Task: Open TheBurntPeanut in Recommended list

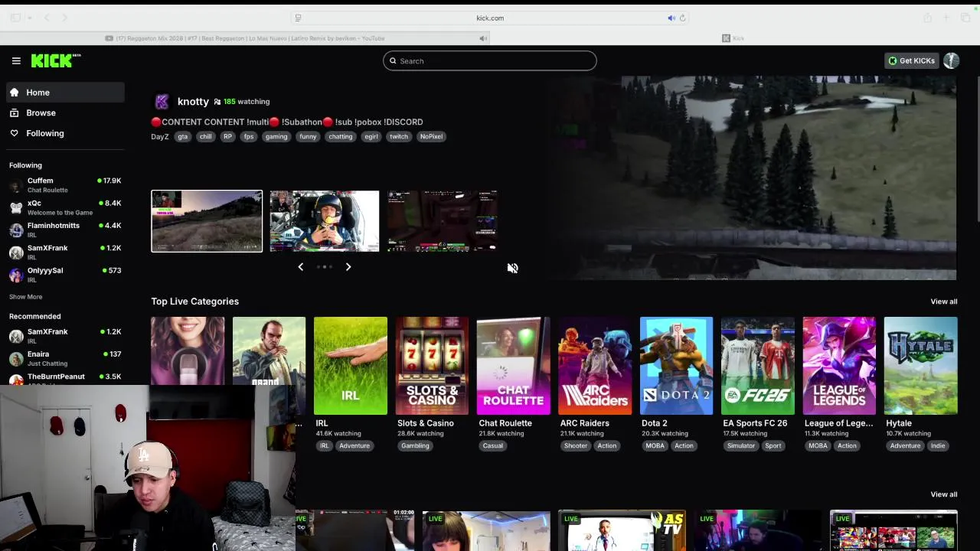Action: [65, 377]
